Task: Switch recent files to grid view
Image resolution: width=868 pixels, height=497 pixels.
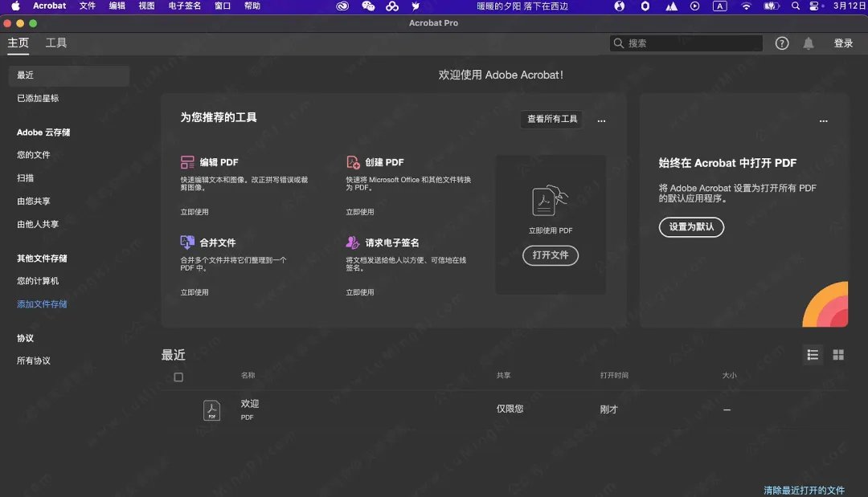Action: [x=837, y=354]
